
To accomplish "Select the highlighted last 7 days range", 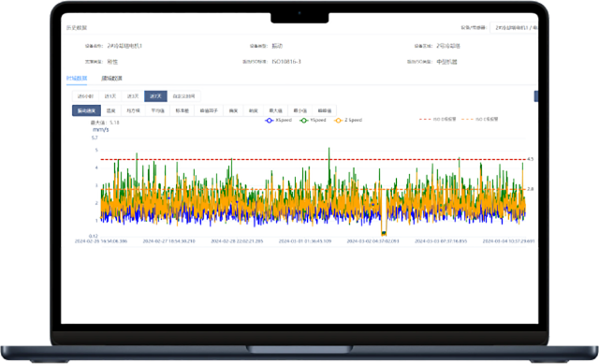I will pos(155,96).
